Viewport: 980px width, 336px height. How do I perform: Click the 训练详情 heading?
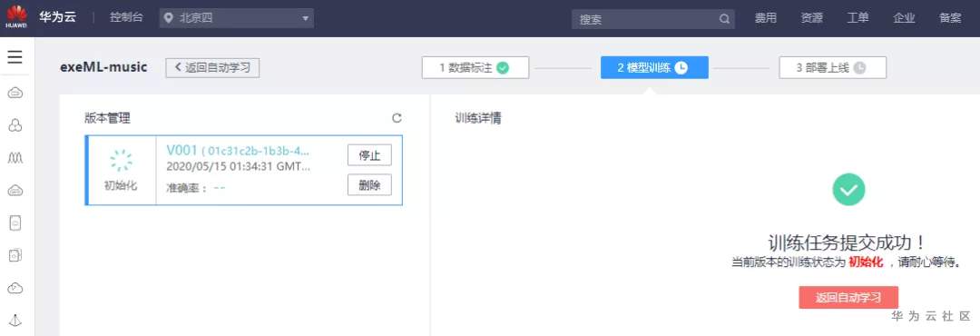[x=478, y=118]
